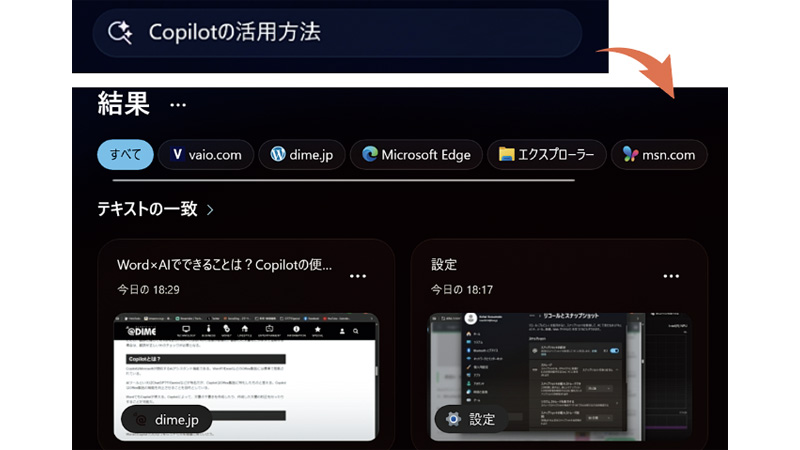Filter results by vaio.com
Viewport: 800px width, 450px height.
click(206, 154)
